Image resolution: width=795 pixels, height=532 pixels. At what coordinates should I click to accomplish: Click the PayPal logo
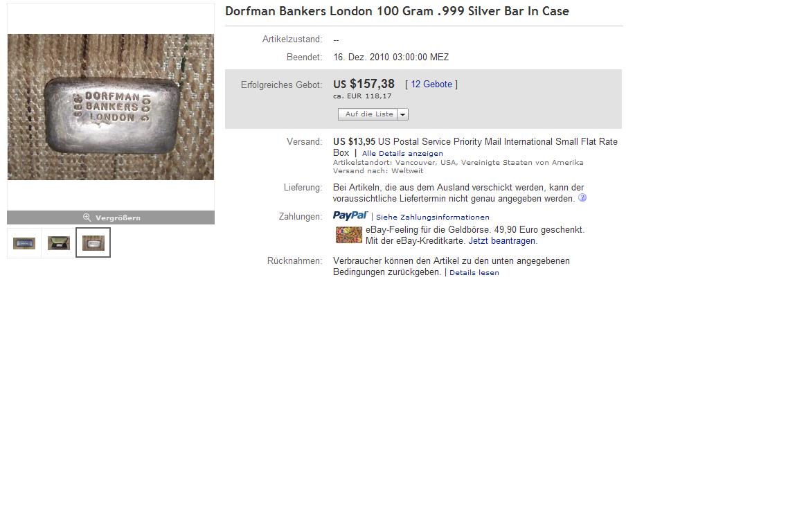pyautogui.click(x=350, y=216)
